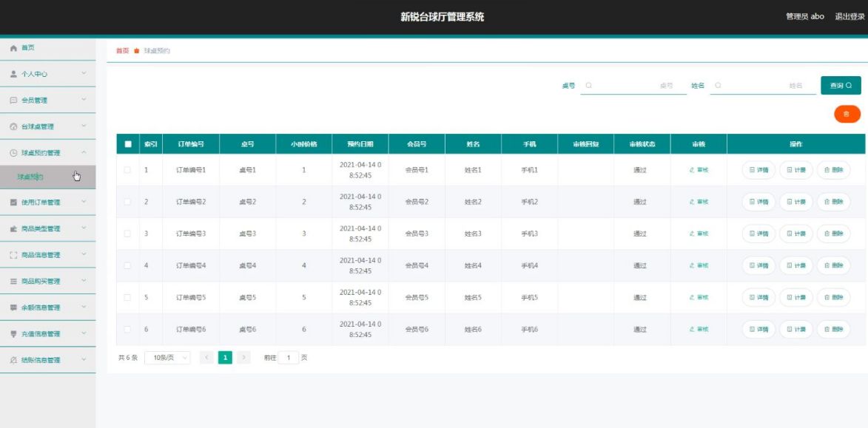Toggle the select-all checkbox in table header
Screen dimensions: 868x428
tap(128, 144)
